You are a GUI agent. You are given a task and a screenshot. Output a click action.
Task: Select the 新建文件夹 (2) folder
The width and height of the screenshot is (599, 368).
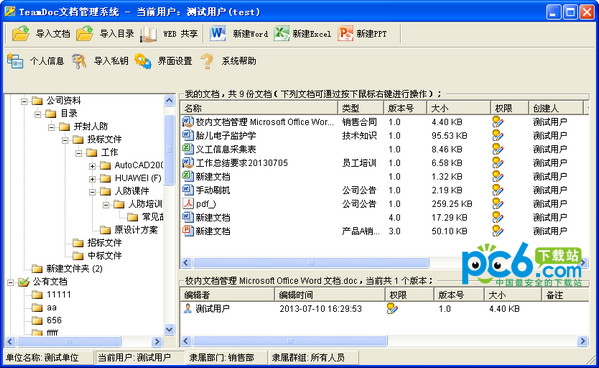pos(74,269)
